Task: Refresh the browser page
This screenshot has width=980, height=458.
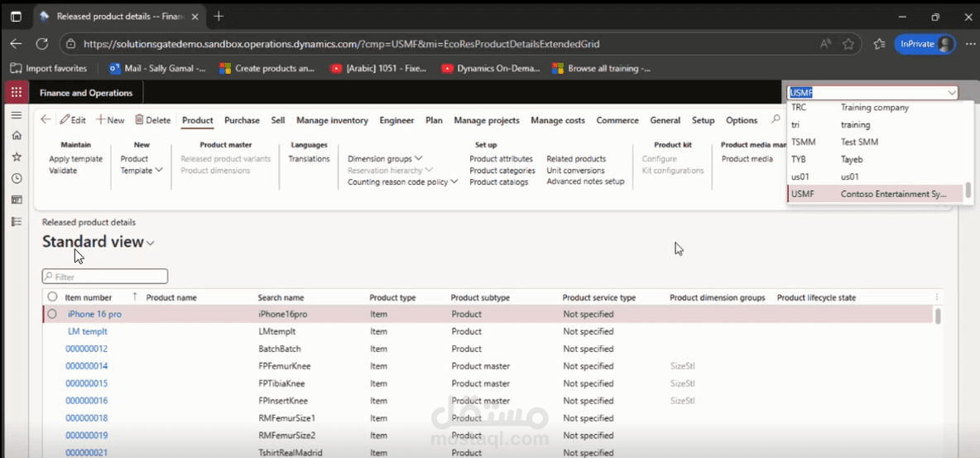Action: click(x=42, y=44)
